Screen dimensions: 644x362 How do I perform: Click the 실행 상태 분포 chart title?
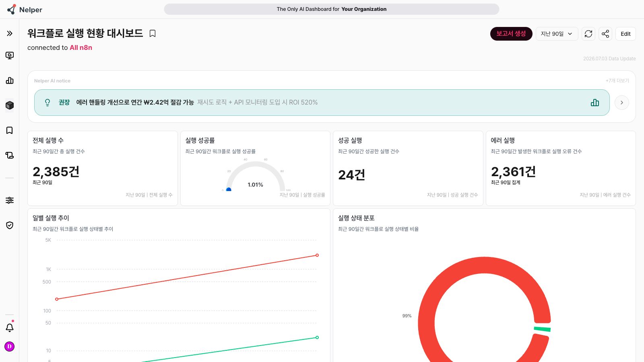(x=356, y=218)
